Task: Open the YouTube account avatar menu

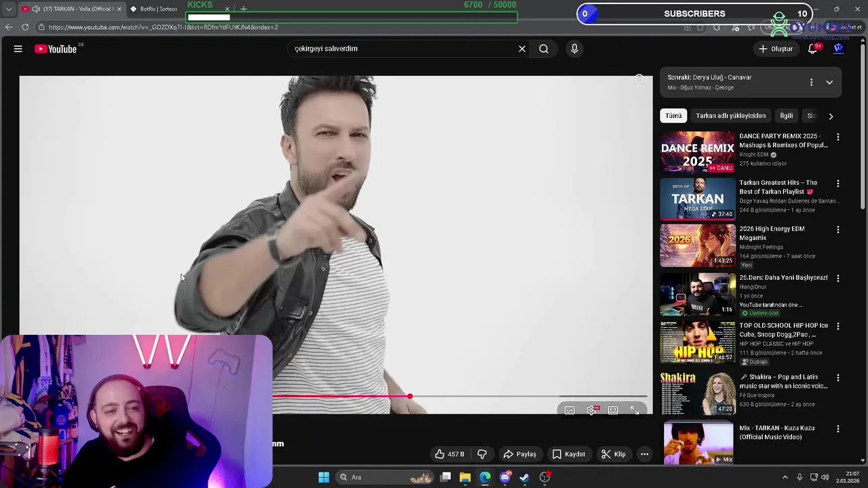Action: (839, 49)
